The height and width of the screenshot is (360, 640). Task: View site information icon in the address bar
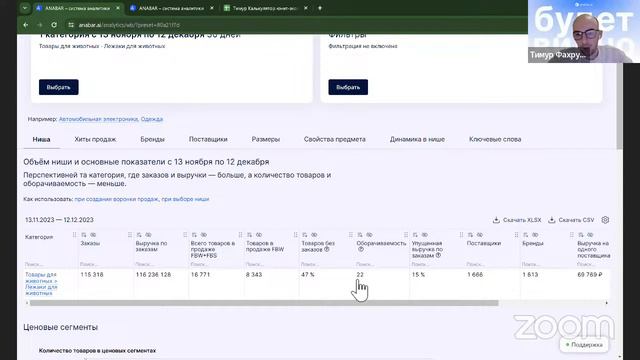tap(71, 25)
